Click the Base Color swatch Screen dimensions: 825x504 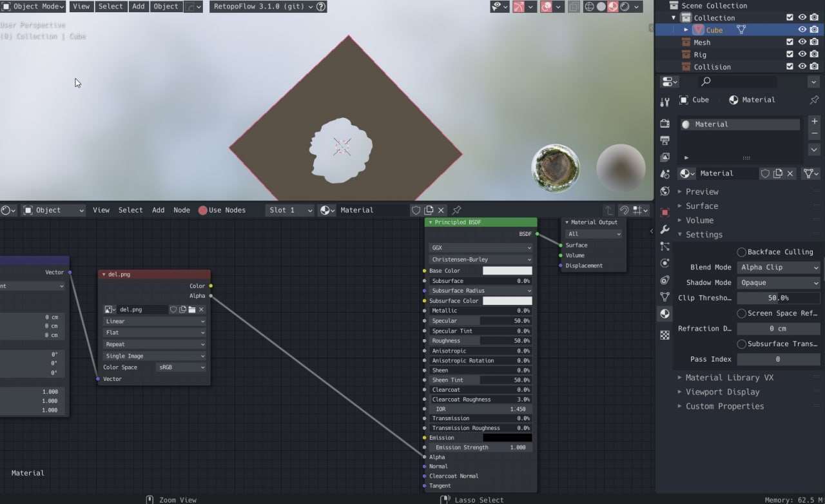(x=507, y=271)
